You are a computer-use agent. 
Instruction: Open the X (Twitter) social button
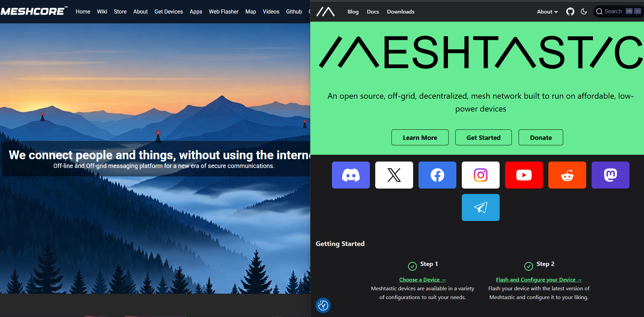[x=394, y=175]
